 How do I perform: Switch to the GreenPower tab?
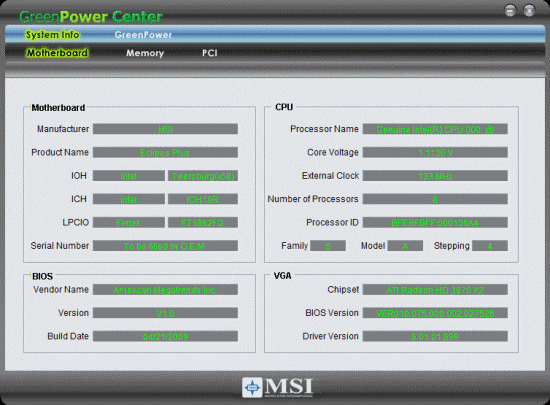[x=143, y=35]
